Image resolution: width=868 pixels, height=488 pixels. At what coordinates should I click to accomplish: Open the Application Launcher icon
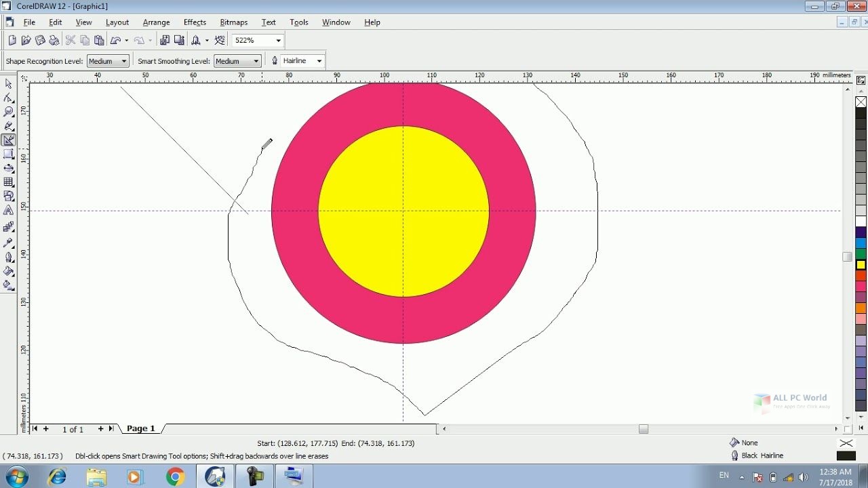tap(196, 41)
